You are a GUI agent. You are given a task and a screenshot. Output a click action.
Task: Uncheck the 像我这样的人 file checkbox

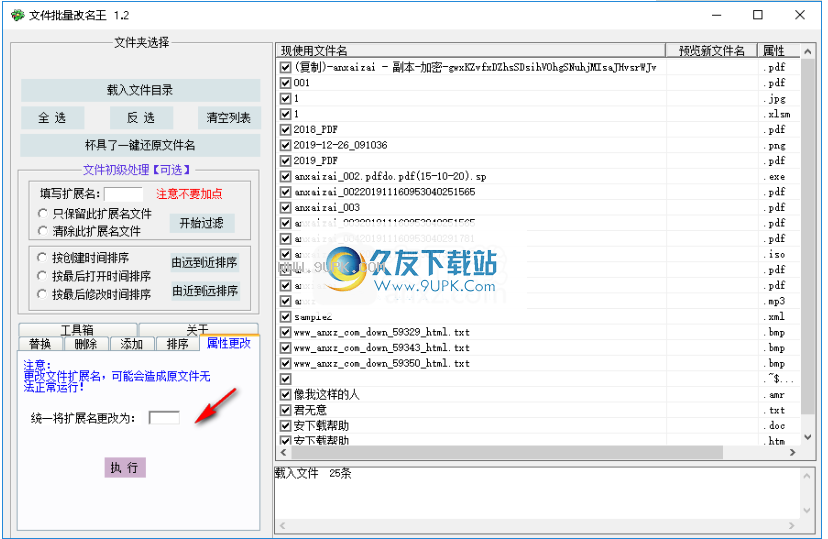click(x=286, y=394)
